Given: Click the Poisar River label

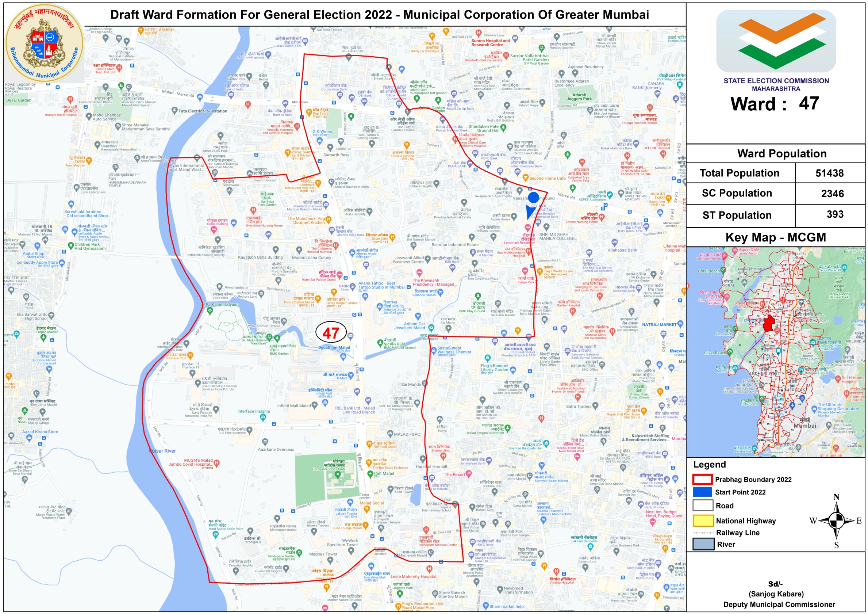Looking at the screenshot, I should pos(162,451).
